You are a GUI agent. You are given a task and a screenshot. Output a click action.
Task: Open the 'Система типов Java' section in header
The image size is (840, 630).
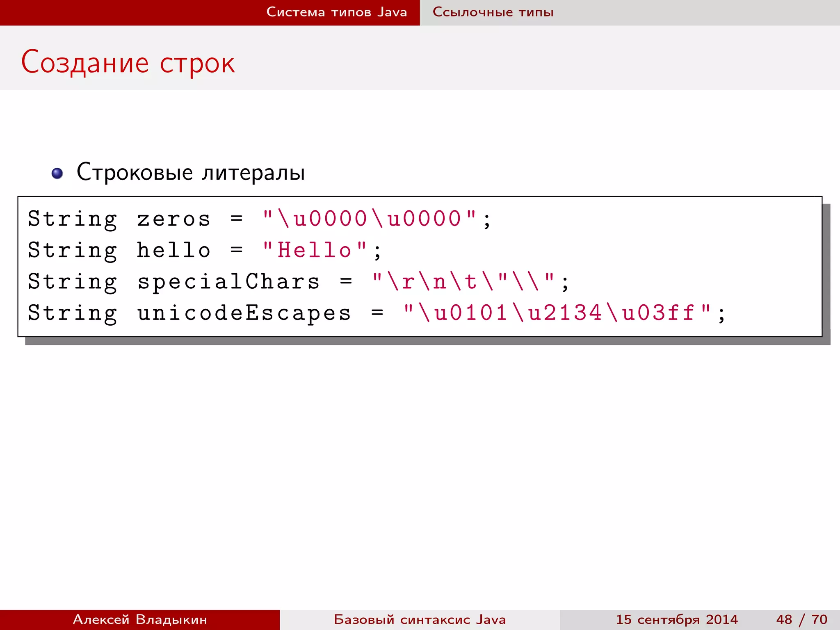tap(337, 12)
